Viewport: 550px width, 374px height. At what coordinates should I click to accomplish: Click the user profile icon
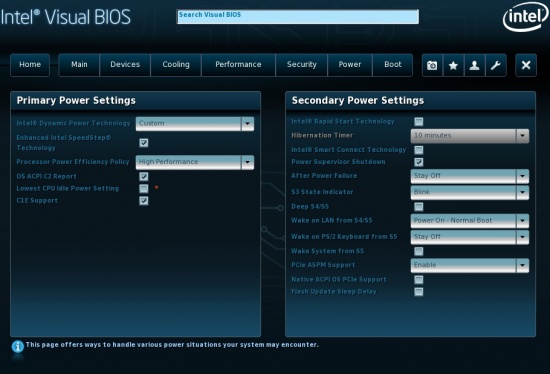(474, 65)
